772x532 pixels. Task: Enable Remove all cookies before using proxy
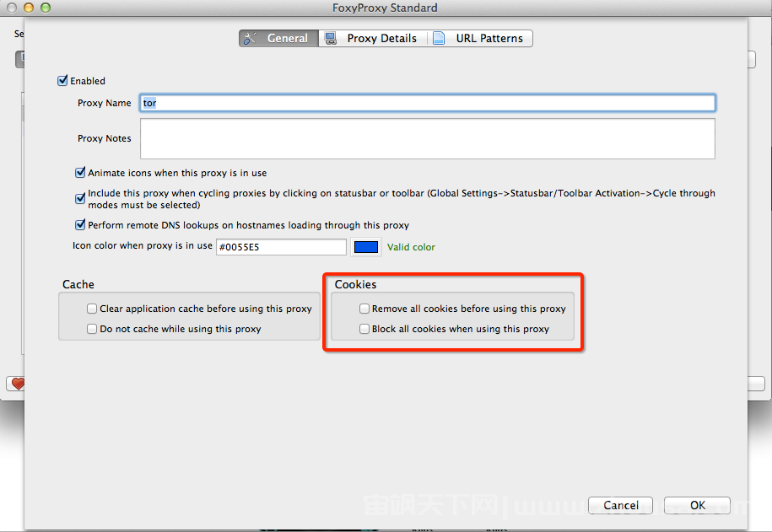364,309
